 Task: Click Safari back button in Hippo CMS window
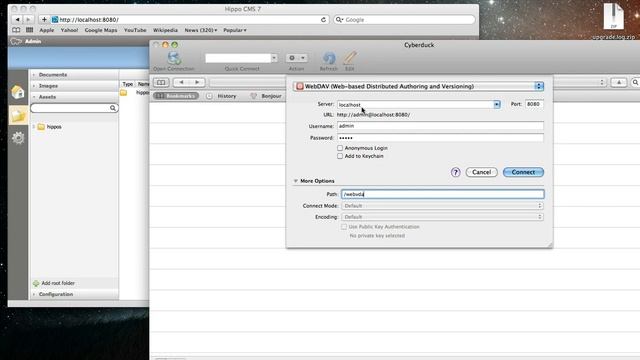pyautogui.click(x=17, y=19)
